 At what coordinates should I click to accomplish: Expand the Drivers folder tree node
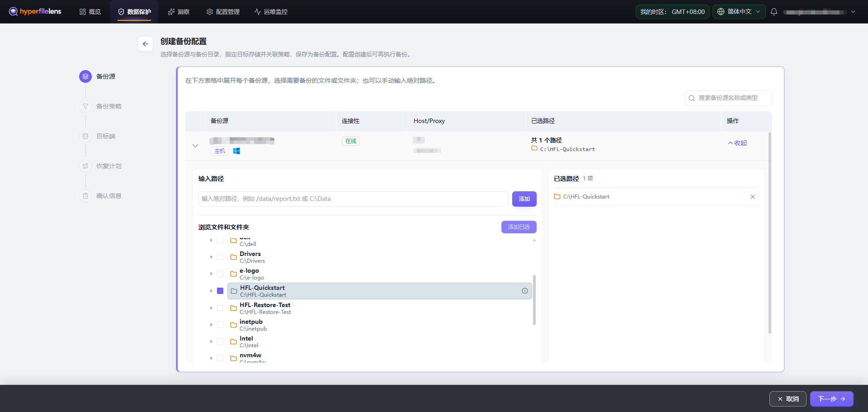coord(211,257)
